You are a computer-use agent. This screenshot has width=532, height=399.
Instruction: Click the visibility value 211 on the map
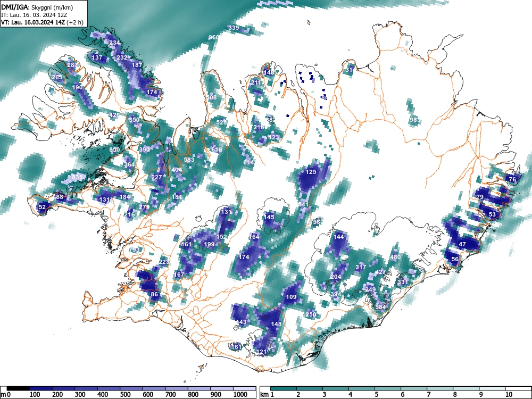(x=256, y=82)
